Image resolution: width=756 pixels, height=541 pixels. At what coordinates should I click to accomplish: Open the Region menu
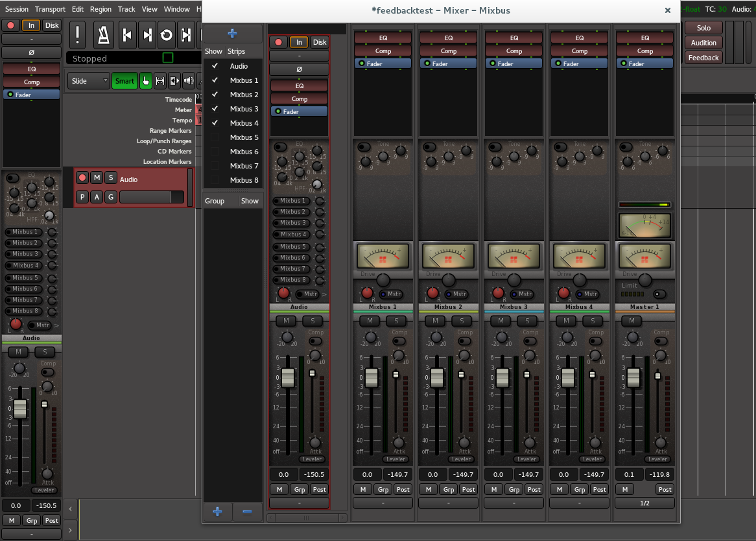[x=100, y=9]
